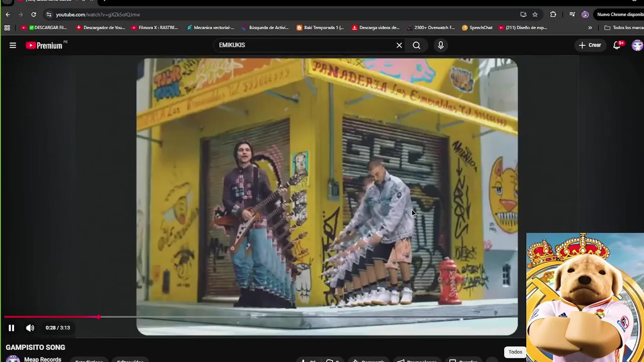Click the red video progress bar scrubber
This screenshot has height=362, width=644.
(x=99, y=317)
